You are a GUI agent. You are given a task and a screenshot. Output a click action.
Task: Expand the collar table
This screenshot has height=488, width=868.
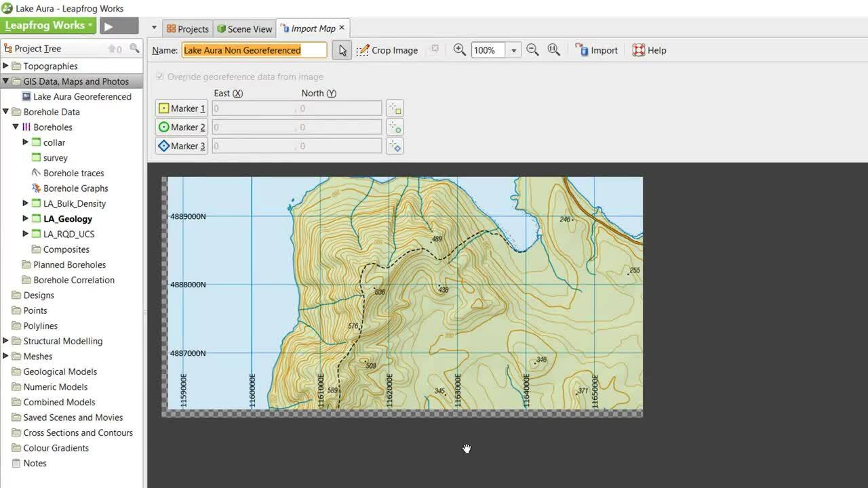(26, 142)
